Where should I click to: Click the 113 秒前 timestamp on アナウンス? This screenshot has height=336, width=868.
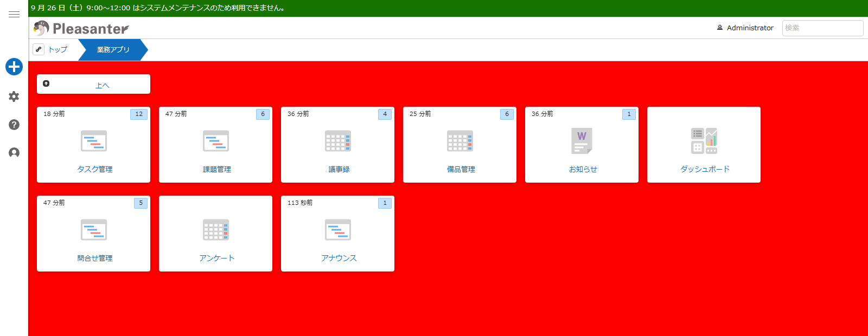coord(299,203)
